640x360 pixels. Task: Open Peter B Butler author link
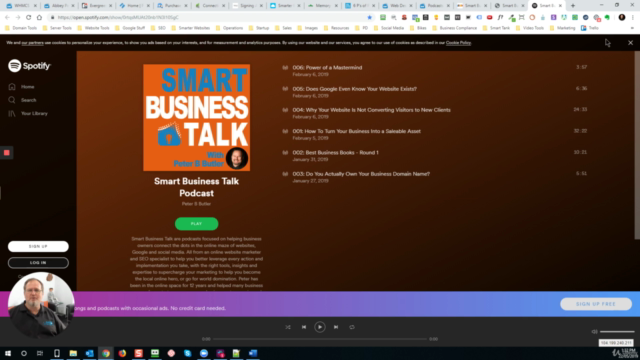pyautogui.click(x=196, y=204)
